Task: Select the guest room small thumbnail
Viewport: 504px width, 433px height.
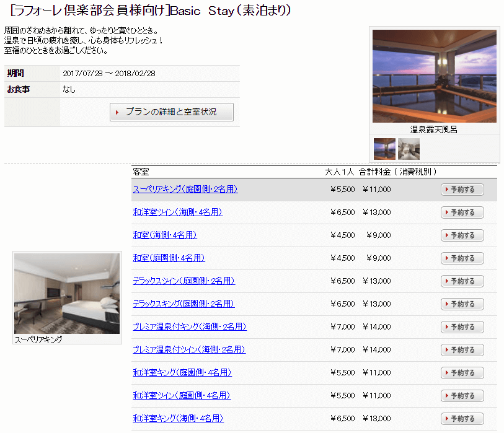Action: pyautogui.click(x=409, y=149)
